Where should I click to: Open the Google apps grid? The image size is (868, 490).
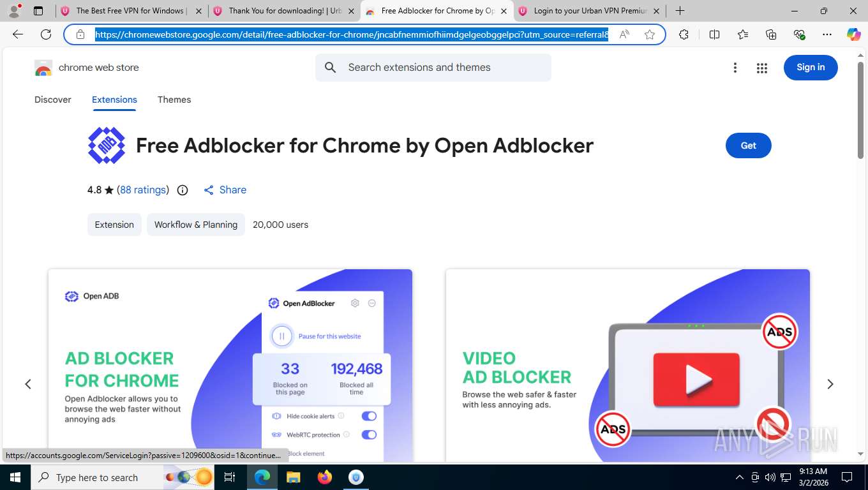(x=762, y=68)
